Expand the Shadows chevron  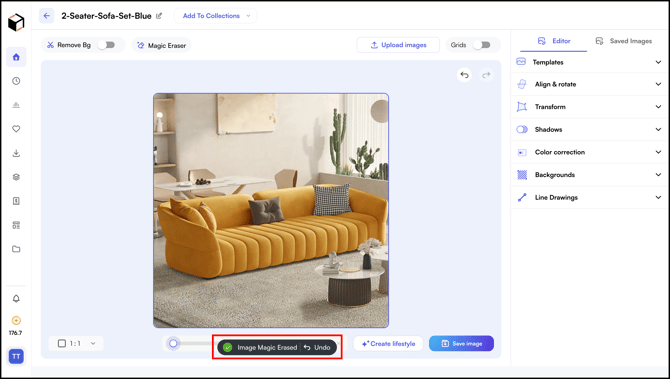[x=658, y=129]
